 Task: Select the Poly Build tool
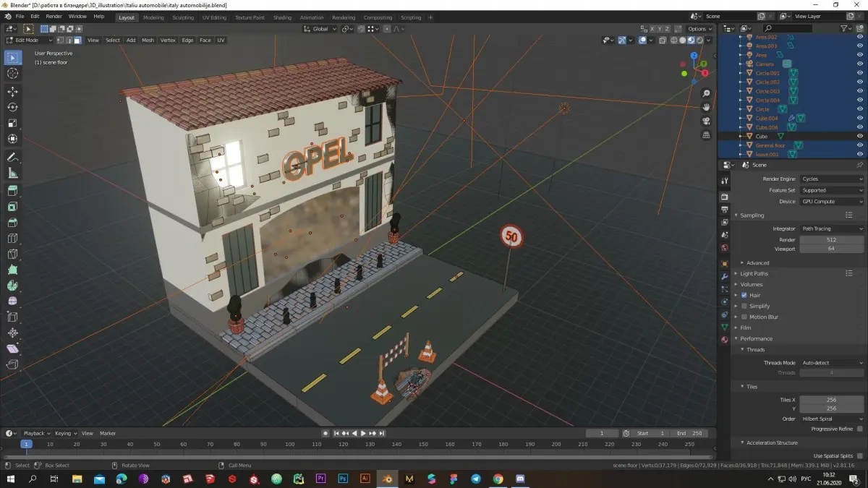12,270
